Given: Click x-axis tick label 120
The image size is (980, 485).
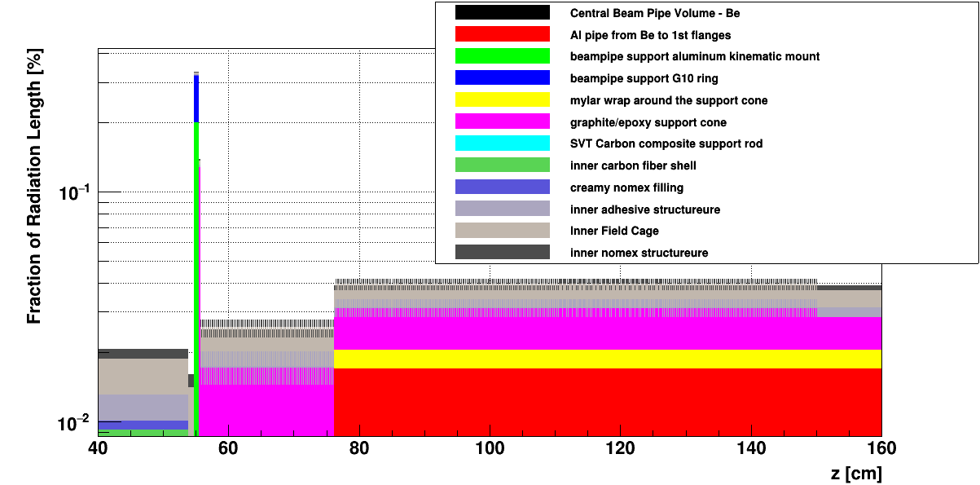Looking at the screenshot, I should (620, 448).
